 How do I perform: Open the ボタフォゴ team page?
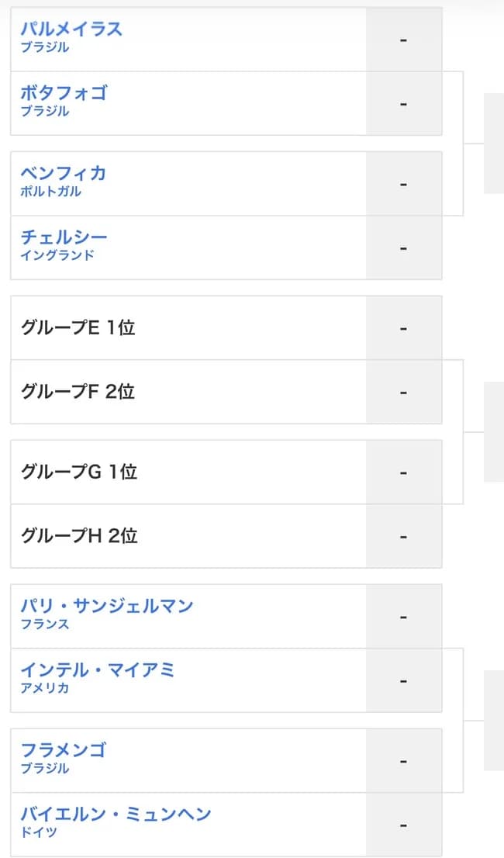click(64, 93)
